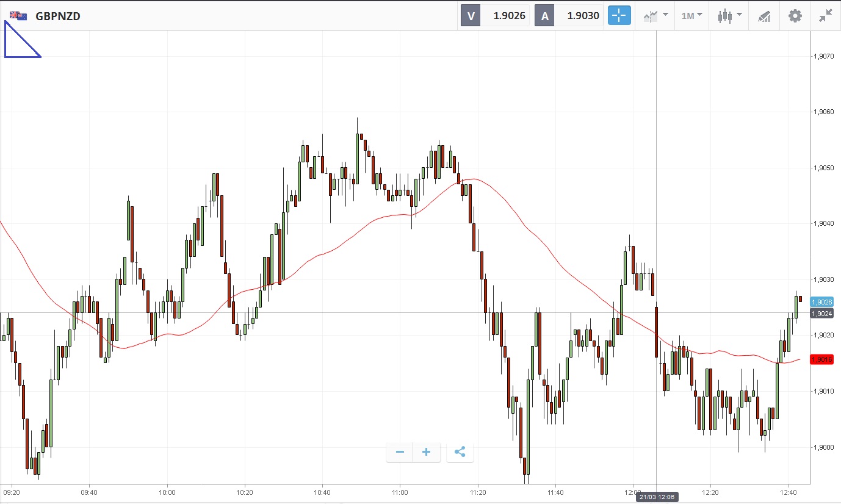The height and width of the screenshot is (504, 841).
Task: Click the 12:40 time axis label
Action: point(789,492)
